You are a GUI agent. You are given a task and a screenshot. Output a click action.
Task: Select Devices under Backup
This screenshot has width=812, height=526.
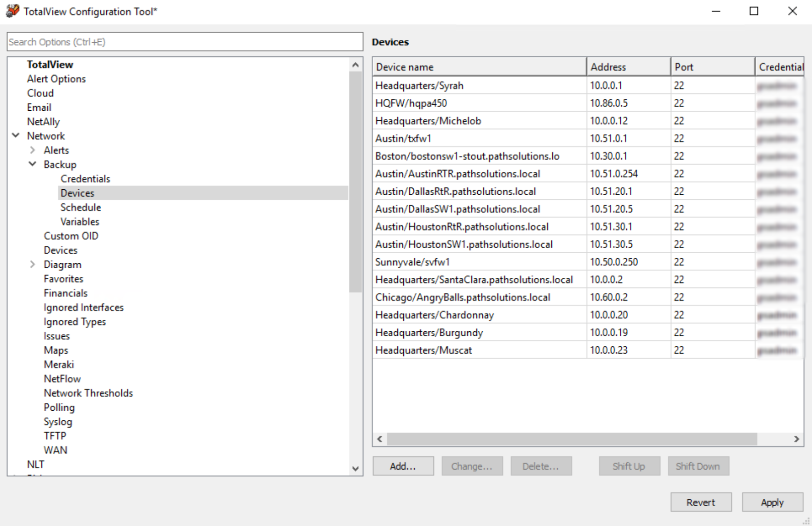(78, 193)
